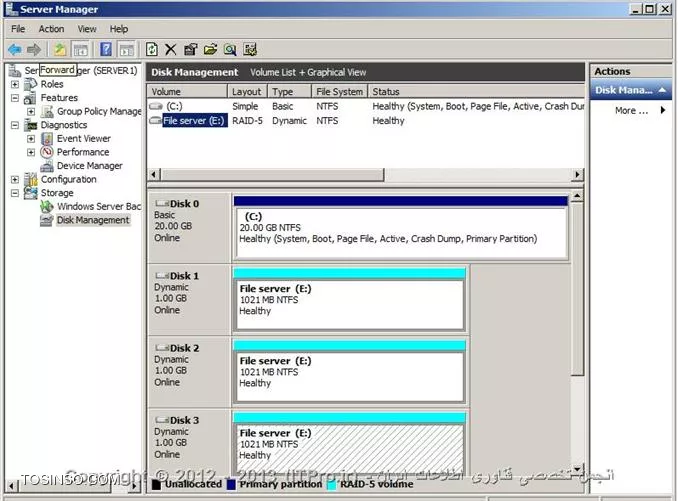The width and height of the screenshot is (678, 501).
Task: Expand the Roles tree node
Action: (x=15, y=84)
